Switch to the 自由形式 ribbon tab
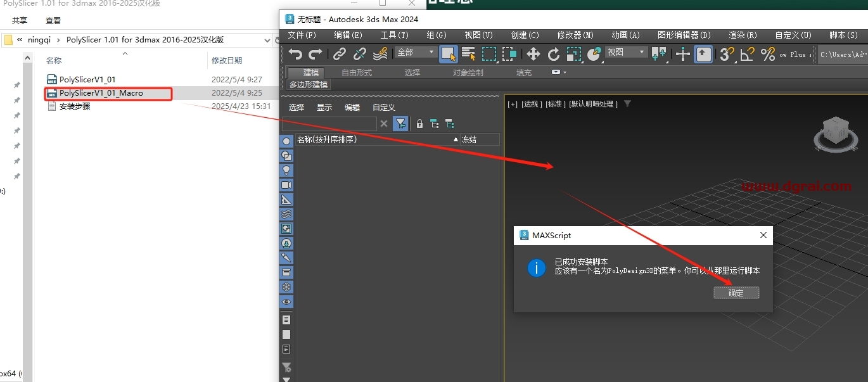The height and width of the screenshot is (382, 868). [357, 72]
